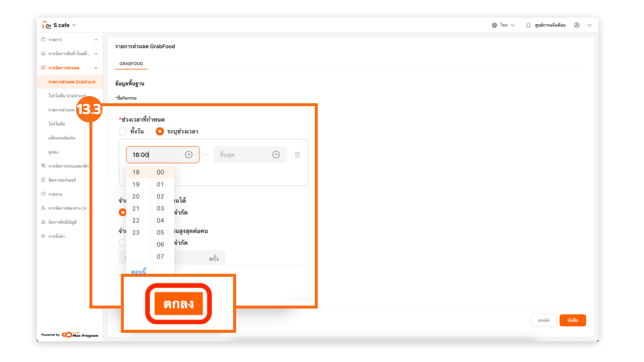
Task: Delete the time range with trash icon
Action: pyautogui.click(x=297, y=155)
